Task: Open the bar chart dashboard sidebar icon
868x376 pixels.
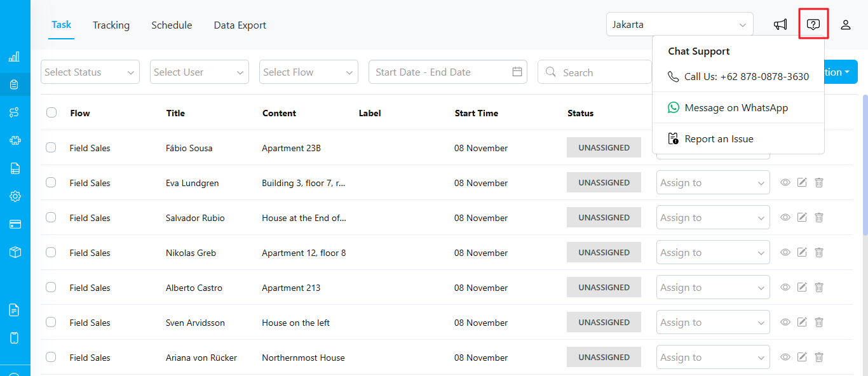Action: (15, 57)
